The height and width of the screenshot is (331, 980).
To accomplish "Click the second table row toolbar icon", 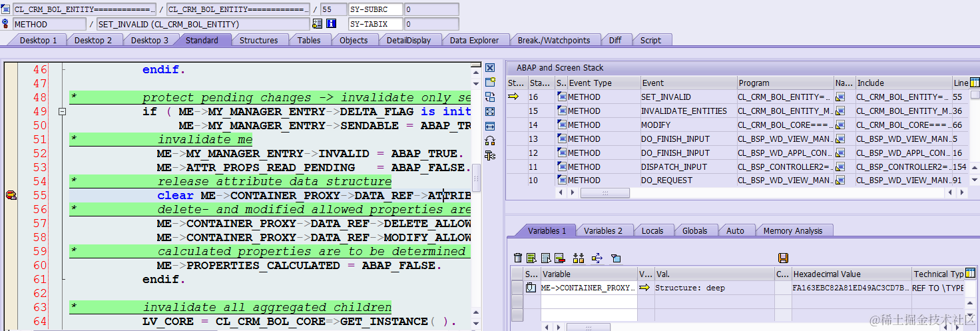I will (x=545, y=258).
